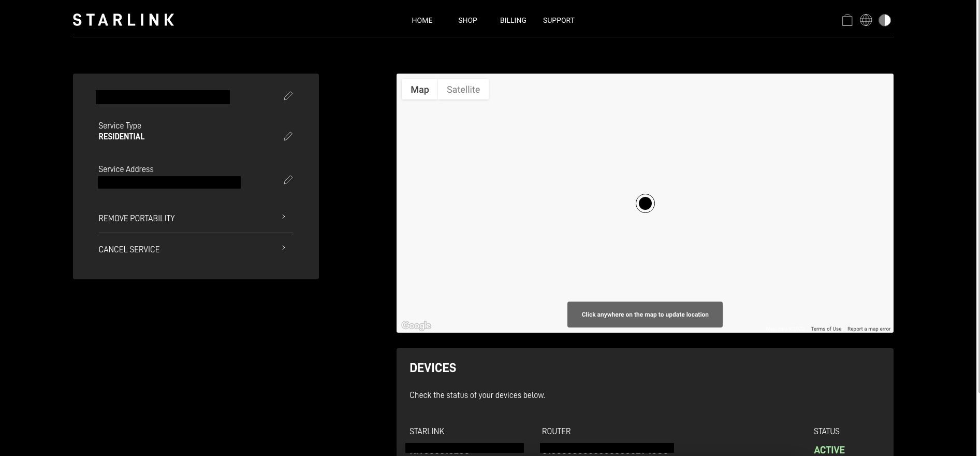The height and width of the screenshot is (456, 980).
Task: Switch to the Map view tab
Action: click(420, 90)
